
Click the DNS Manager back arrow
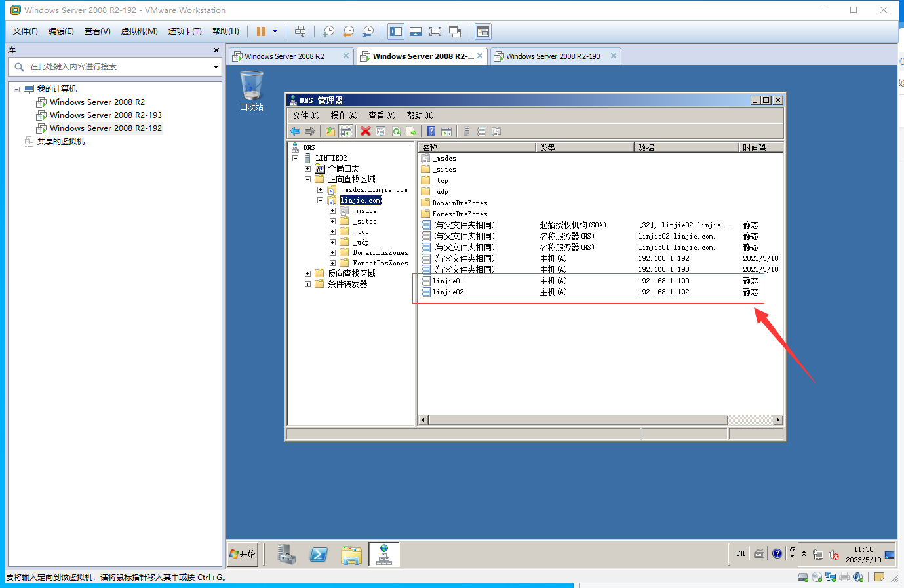(x=295, y=132)
